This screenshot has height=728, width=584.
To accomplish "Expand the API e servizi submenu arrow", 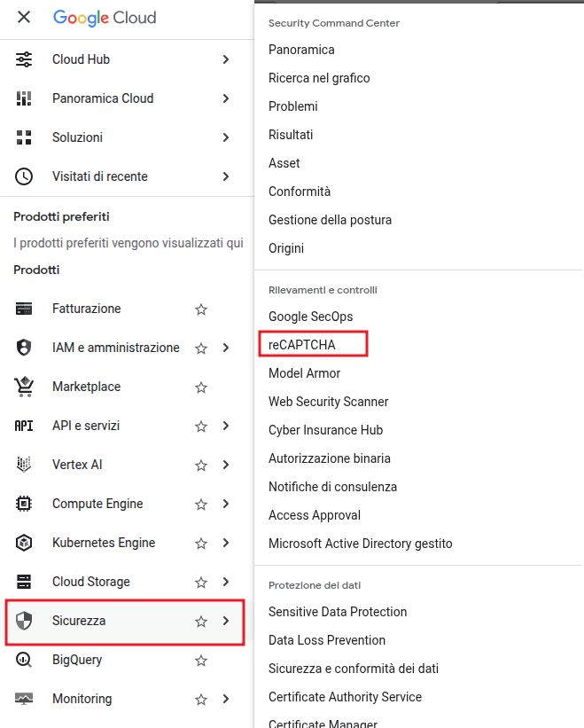I will click(x=226, y=426).
